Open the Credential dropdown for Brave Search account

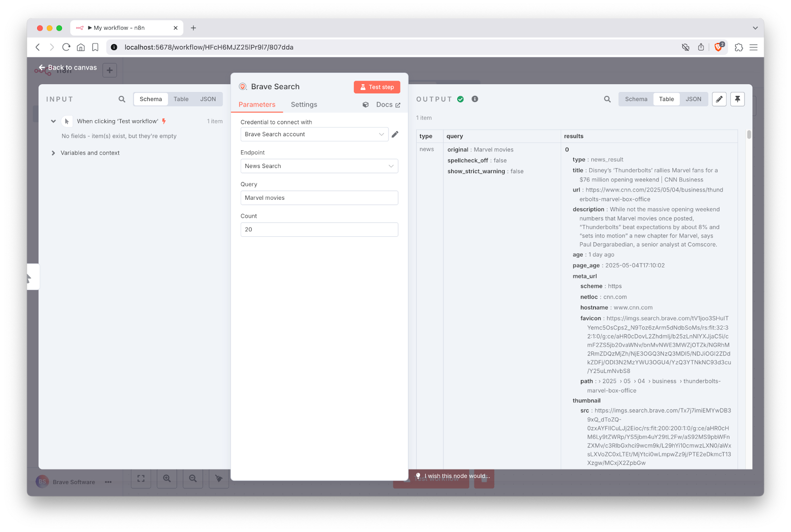click(314, 134)
